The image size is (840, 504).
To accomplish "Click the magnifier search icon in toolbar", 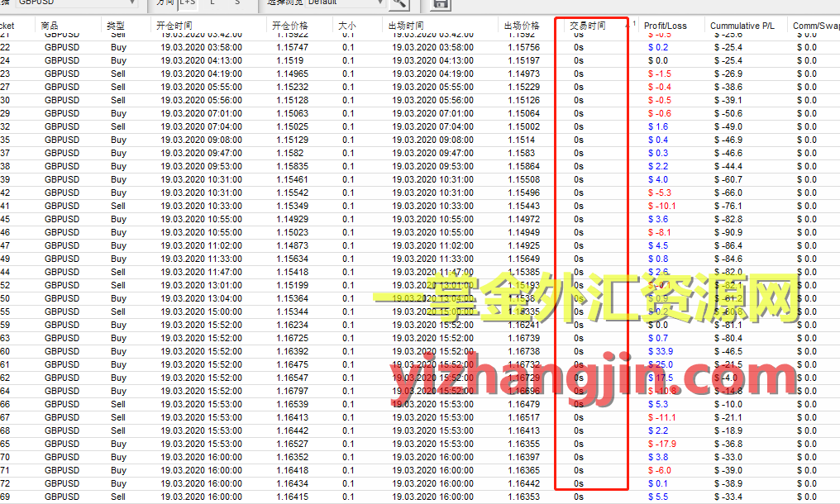I will coord(398,4).
